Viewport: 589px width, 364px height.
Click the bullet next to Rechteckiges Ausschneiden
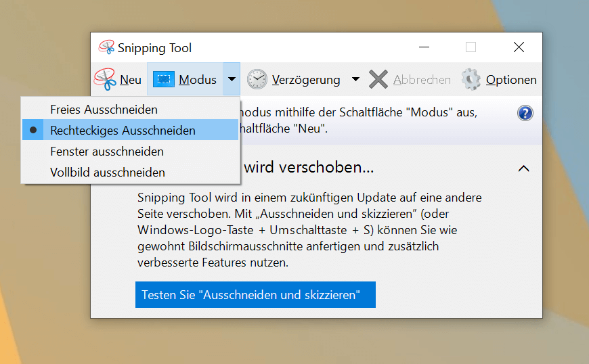pos(33,130)
